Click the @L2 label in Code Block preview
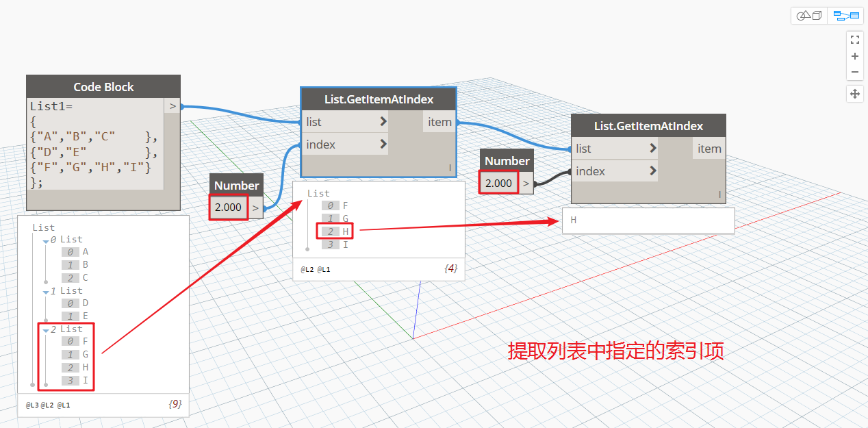 point(47,405)
